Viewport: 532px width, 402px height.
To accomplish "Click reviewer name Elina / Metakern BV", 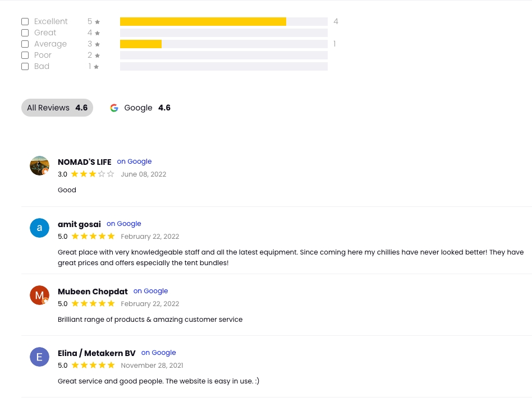I will tap(97, 353).
